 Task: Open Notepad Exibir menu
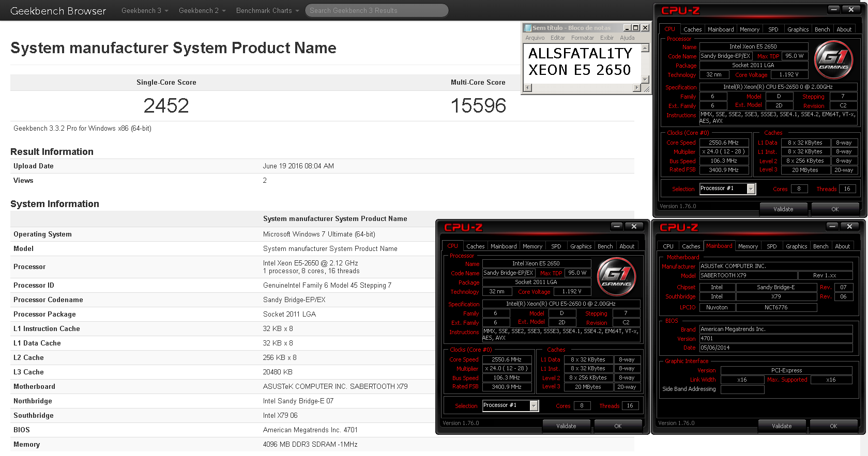click(607, 38)
